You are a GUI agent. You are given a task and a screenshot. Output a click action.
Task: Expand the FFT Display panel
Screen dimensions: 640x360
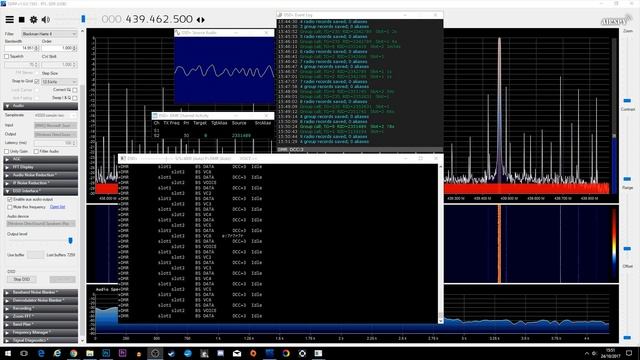pyautogui.click(x=40, y=167)
